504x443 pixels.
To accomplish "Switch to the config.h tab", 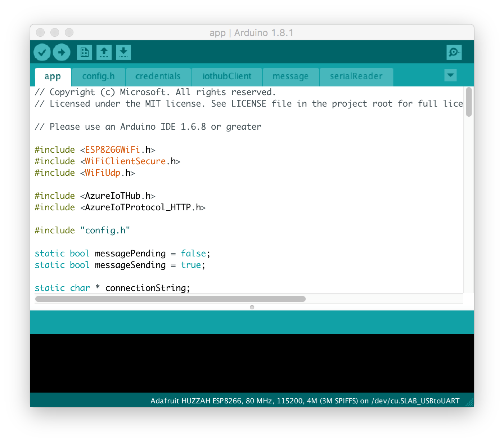I will pyautogui.click(x=98, y=77).
